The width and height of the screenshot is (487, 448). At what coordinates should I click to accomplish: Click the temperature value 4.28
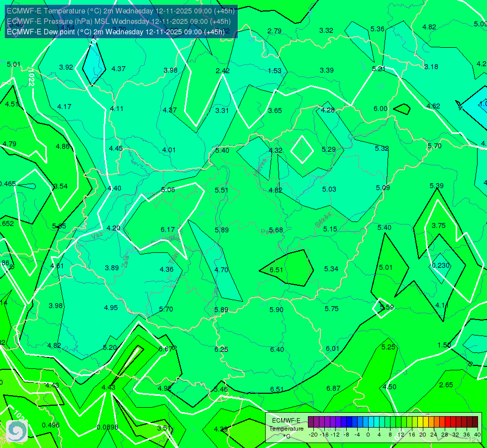pos(328,110)
